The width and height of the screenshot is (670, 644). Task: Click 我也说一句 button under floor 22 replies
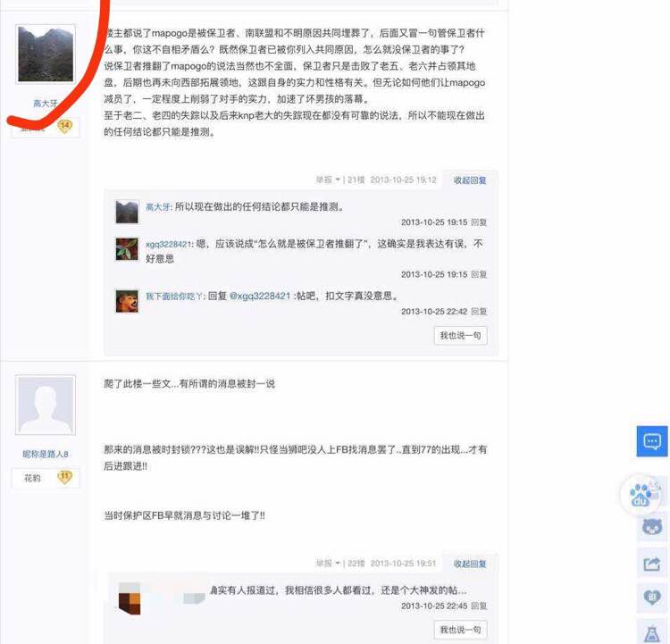[x=461, y=630]
